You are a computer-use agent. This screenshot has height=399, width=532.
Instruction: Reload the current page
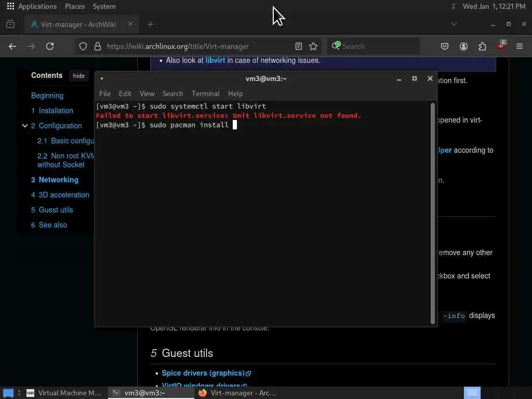(x=50, y=46)
